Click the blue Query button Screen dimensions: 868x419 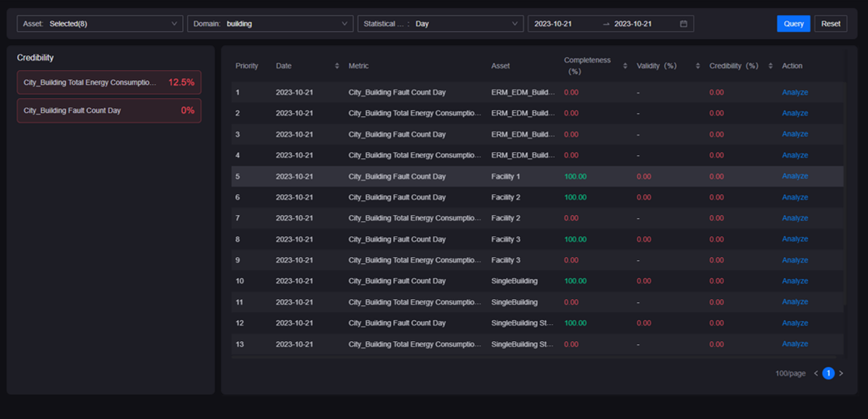point(793,24)
